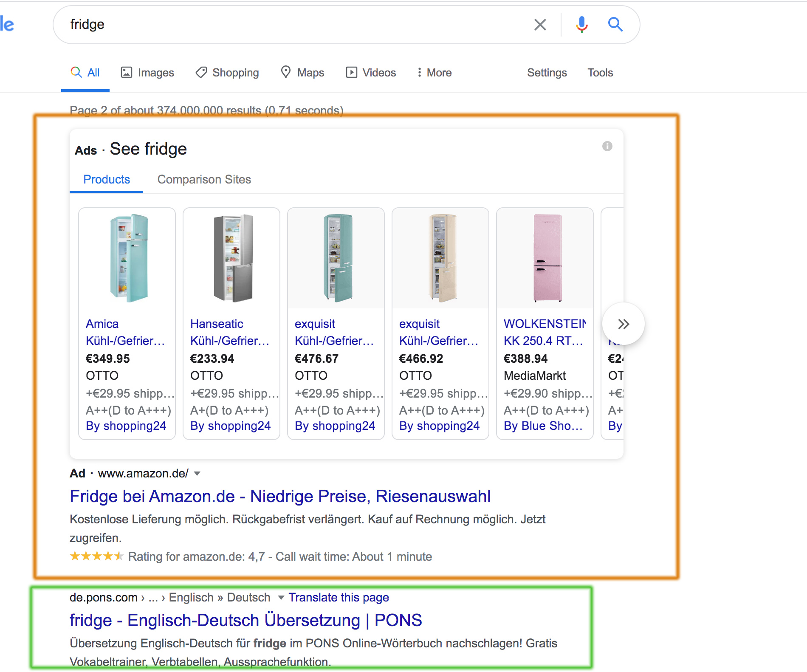
Task: Clear the search box with the X icon
Action: (x=540, y=25)
